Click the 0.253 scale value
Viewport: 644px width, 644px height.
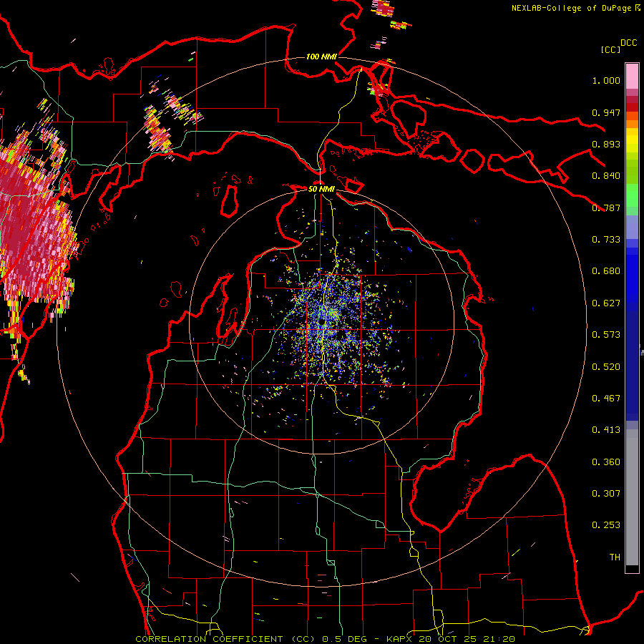point(606,525)
